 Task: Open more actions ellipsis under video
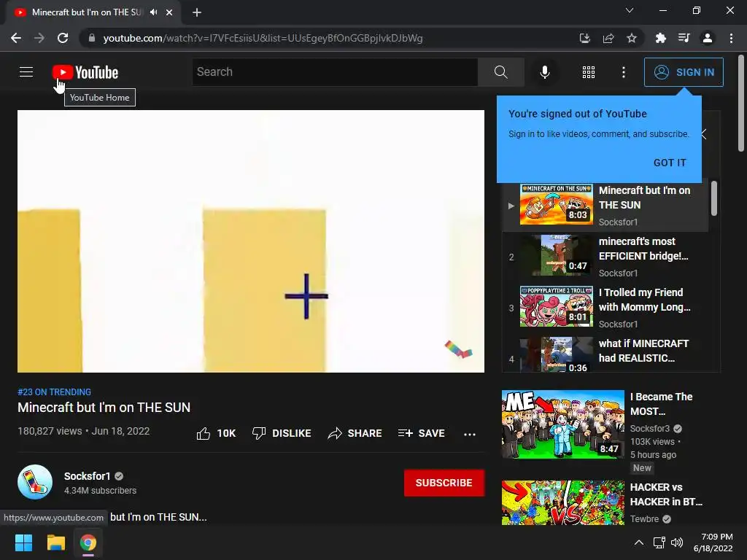click(470, 434)
